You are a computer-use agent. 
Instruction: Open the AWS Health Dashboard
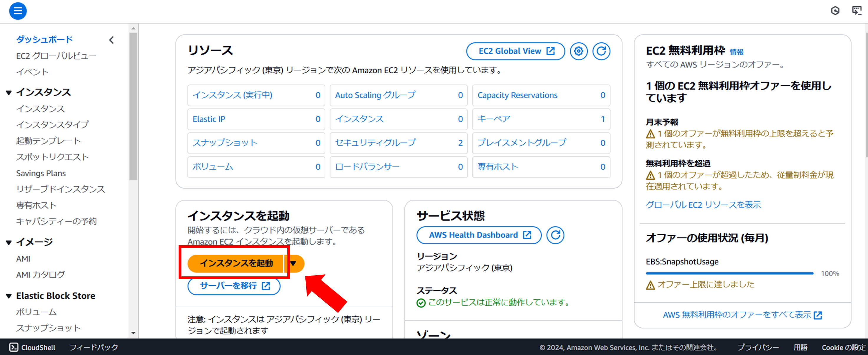point(479,235)
